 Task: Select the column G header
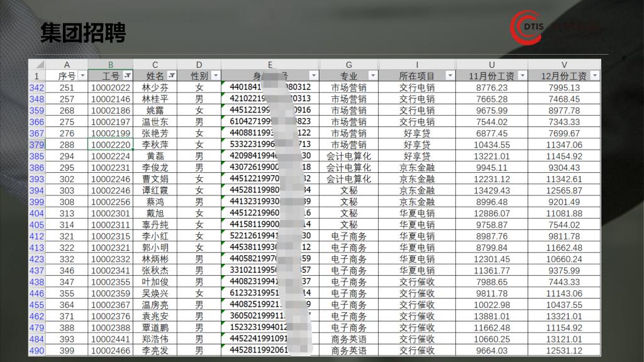pos(348,65)
